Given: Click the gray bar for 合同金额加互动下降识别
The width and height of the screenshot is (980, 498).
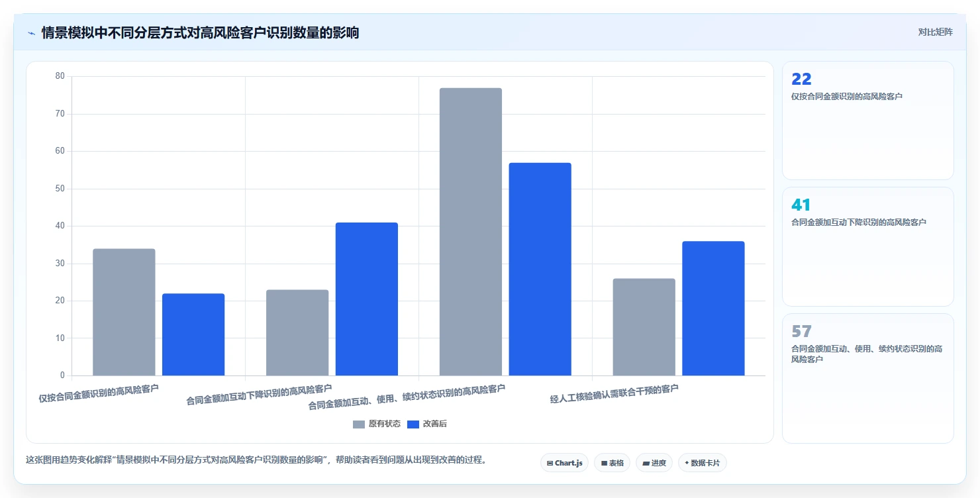Looking at the screenshot, I should point(297,333).
